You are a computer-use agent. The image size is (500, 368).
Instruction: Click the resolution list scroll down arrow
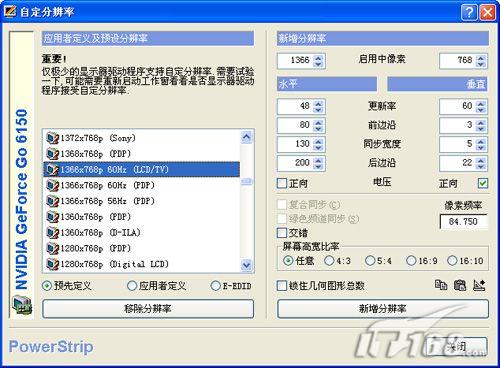pos(247,265)
